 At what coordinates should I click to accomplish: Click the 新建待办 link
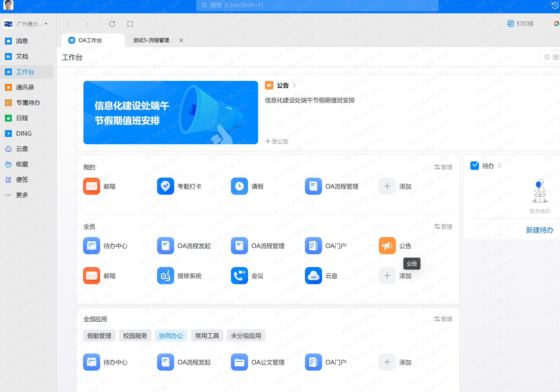pos(539,230)
